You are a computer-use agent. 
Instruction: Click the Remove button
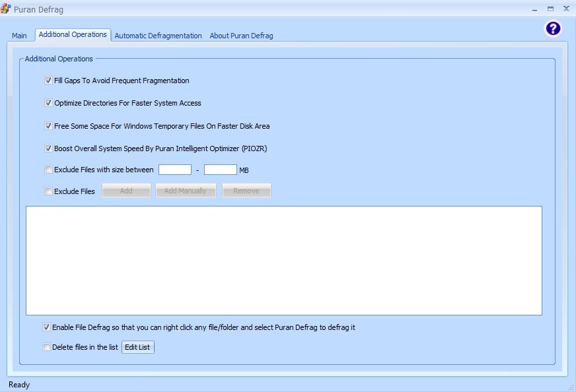246,191
